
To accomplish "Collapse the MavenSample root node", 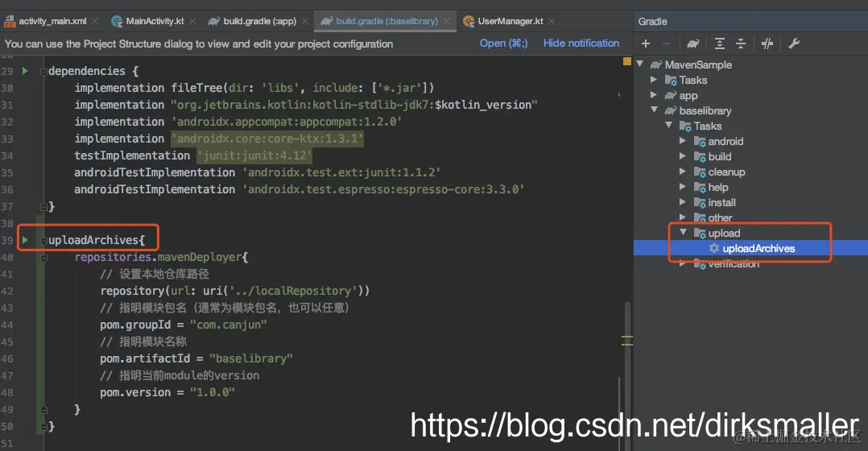I will click(640, 64).
